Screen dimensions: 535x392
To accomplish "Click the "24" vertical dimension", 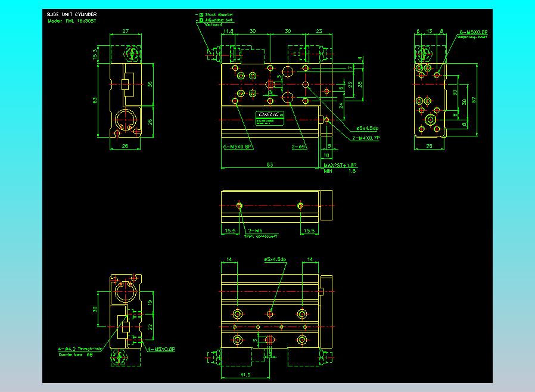I will 341,106.
